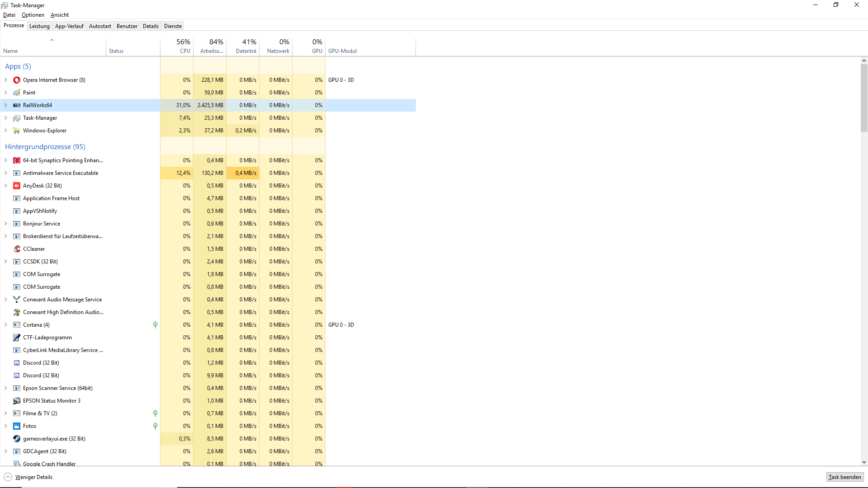Click the vertical scrollbar down arrow
The width and height of the screenshot is (868, 488).
[864, 462]
